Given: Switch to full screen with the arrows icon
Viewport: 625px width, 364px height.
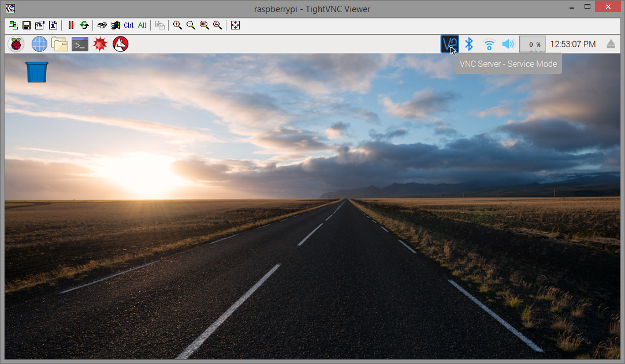Looking at the screenshot, I should point(235,25).
